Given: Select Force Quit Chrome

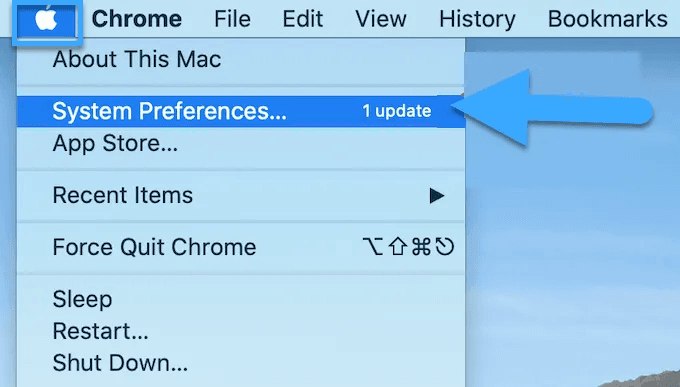Looking at the screenshot, I should click(x=241, y=247).
